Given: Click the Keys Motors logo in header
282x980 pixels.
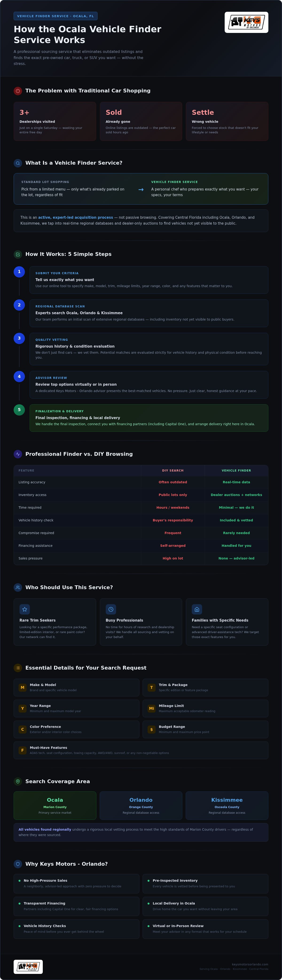Looking at the screenshot, I should [246, 22].
